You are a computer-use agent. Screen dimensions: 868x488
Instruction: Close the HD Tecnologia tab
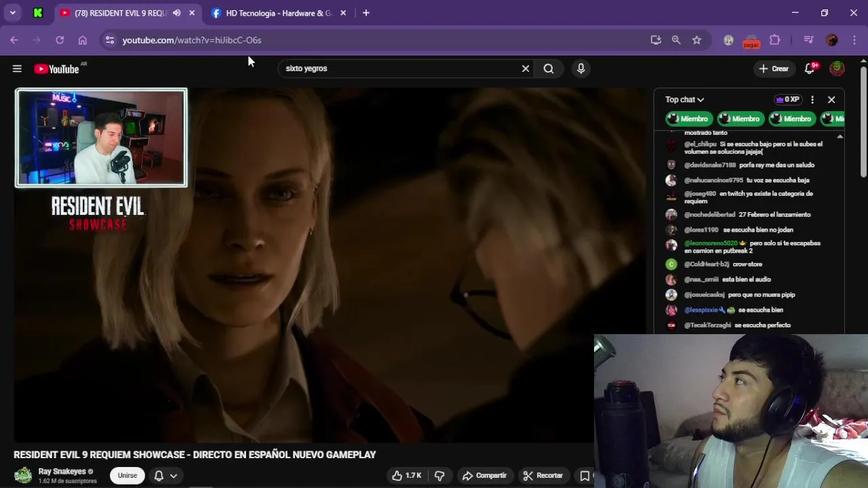coord(343,13)
